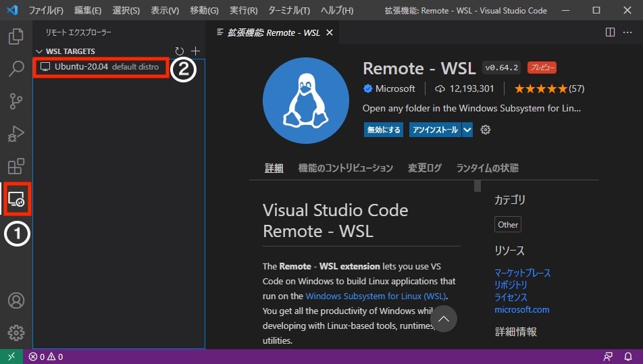Click the install count download icon
Image resolution: width=643 pixels, height=364 pixels.
(440, 88)
